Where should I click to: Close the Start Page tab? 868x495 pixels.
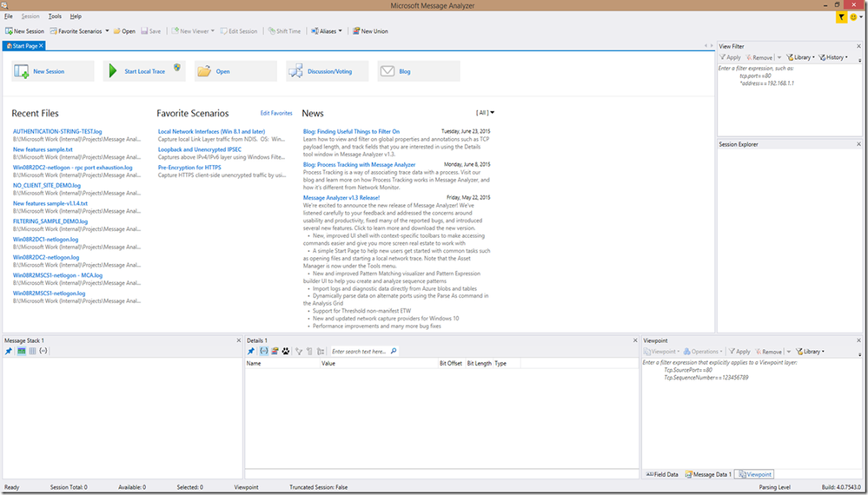[42, 46]
